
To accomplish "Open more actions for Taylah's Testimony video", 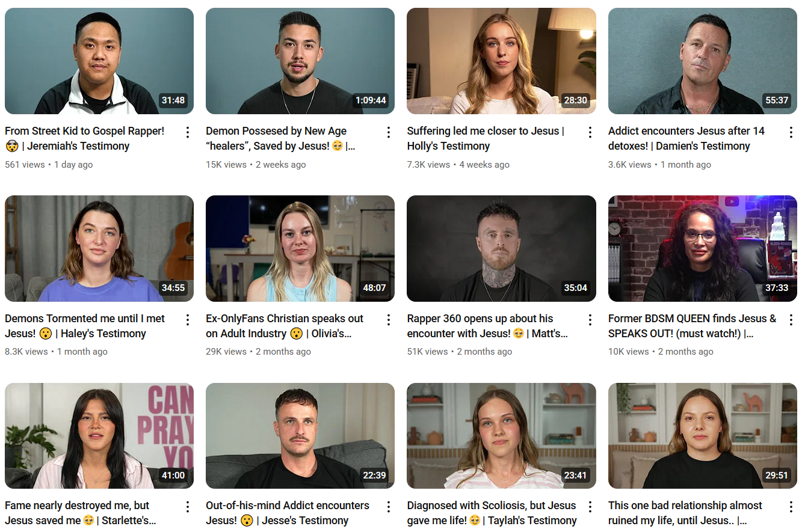I will [590, 507].
